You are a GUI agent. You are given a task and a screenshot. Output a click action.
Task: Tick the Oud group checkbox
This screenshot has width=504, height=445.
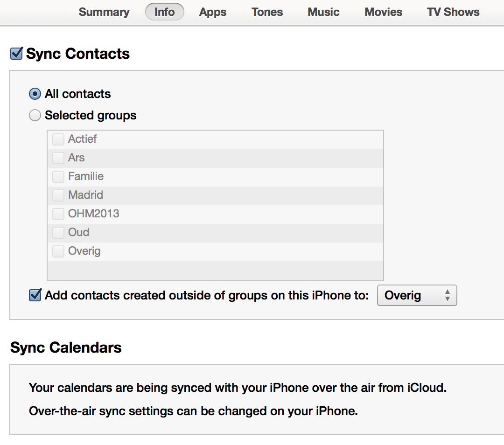[58, 232]
